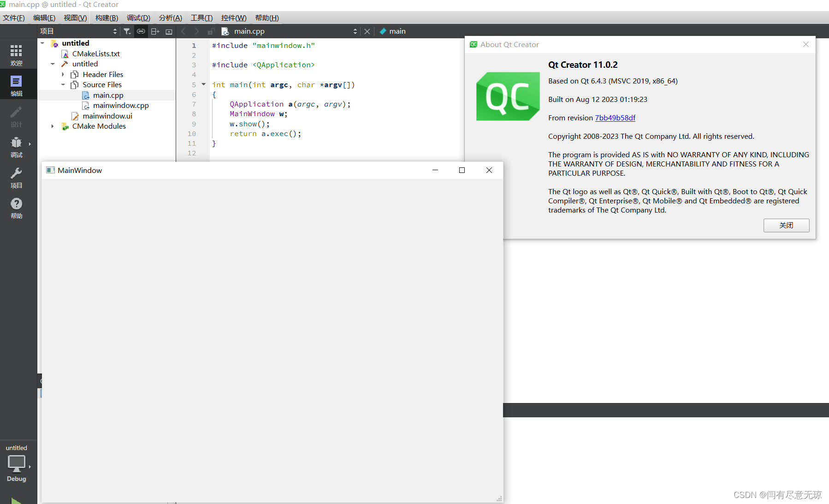
Task: Select main.cpp in project tree
Action: pyautogui.click(x=108, y=95)
